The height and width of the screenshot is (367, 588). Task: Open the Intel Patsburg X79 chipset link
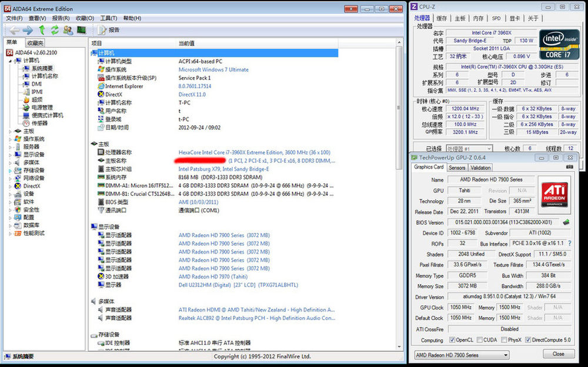click(x=223, y=169)
